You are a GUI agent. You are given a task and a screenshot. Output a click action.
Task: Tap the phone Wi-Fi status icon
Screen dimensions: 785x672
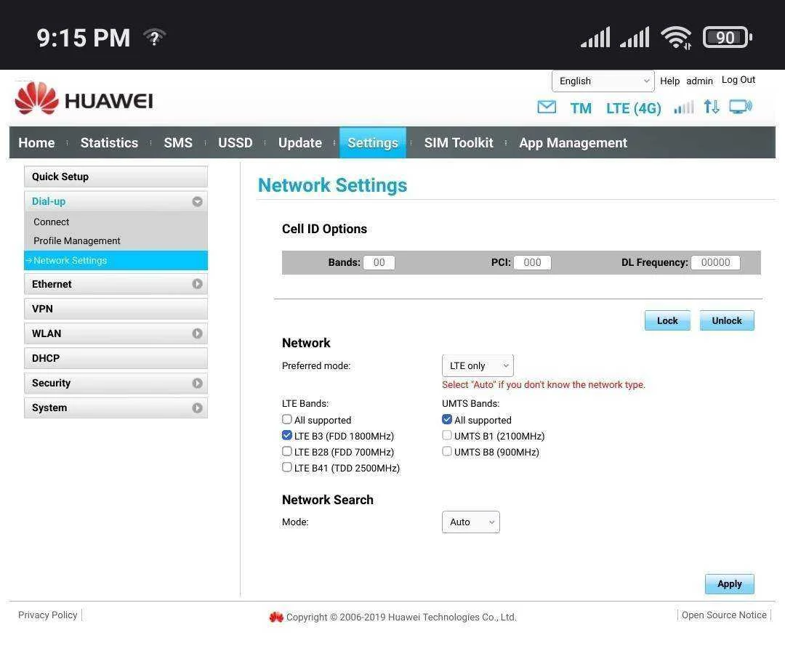click(x=676, y=38)
